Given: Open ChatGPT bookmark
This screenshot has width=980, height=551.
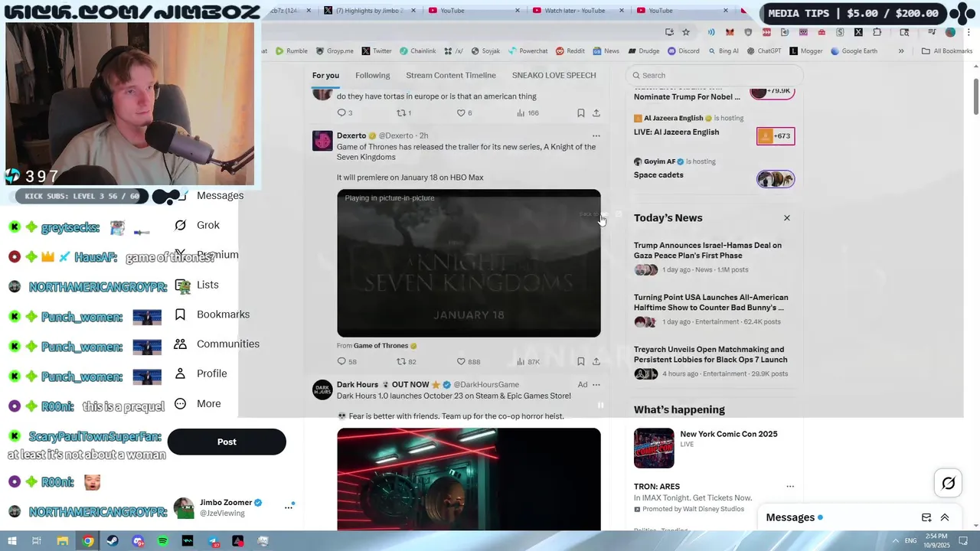Looking at the screenshot, I should [x=763, y=51].
